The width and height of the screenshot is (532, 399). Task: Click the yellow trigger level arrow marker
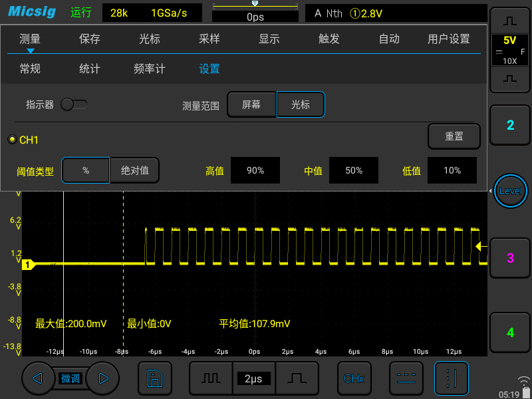coord(481,247)
